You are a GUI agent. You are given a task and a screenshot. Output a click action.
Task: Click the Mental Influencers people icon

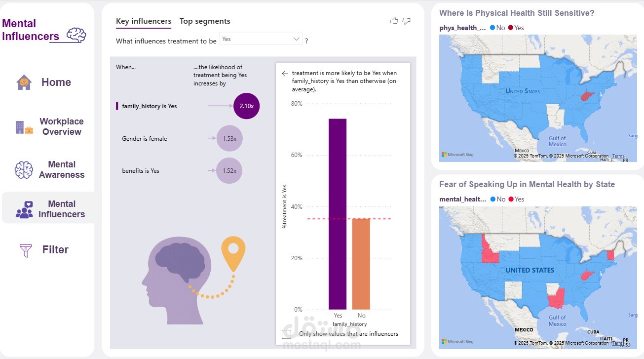tap(24, 209)
